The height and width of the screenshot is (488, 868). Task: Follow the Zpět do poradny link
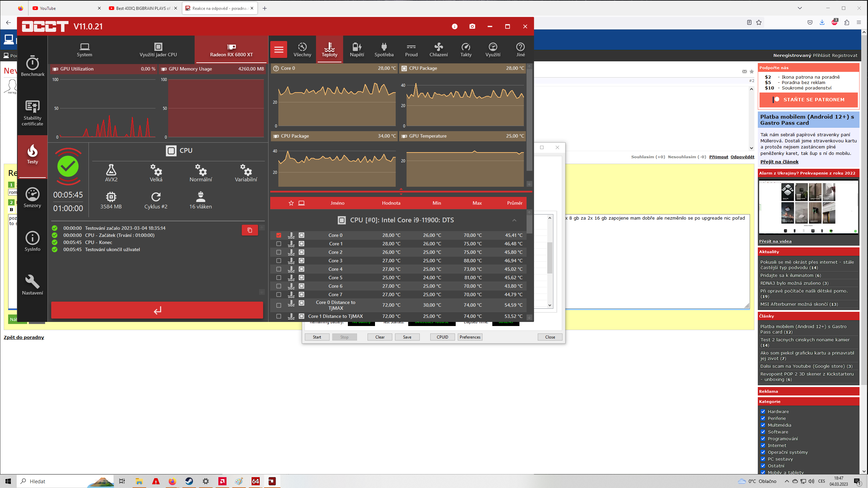24,337
